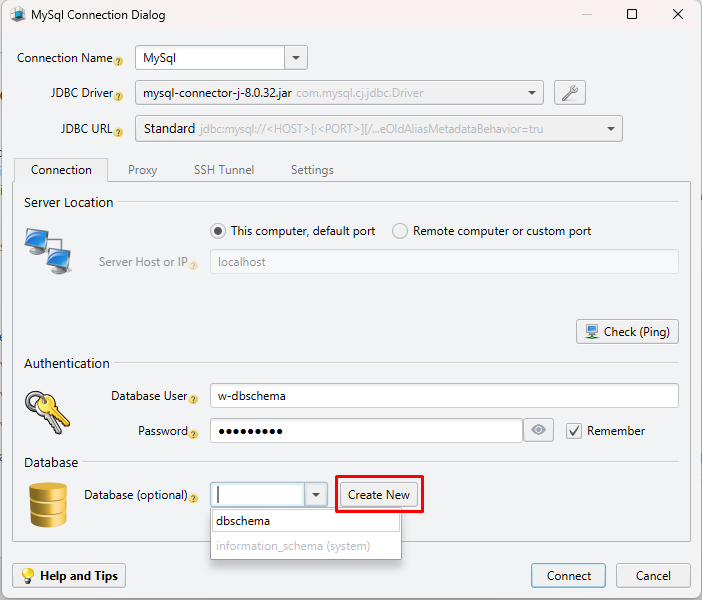Click help icon beside Connection Name

tap(118, 61)
